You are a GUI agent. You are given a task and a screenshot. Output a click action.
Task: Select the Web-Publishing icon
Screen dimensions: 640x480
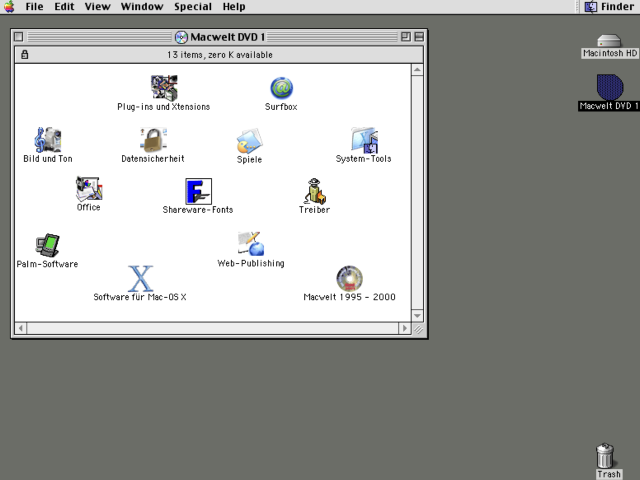(251, 244)
